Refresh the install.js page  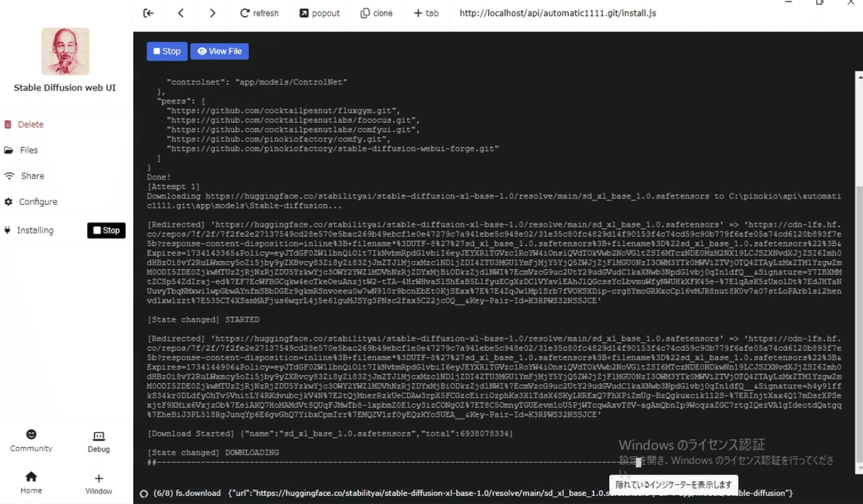click(x=259, y=13)
